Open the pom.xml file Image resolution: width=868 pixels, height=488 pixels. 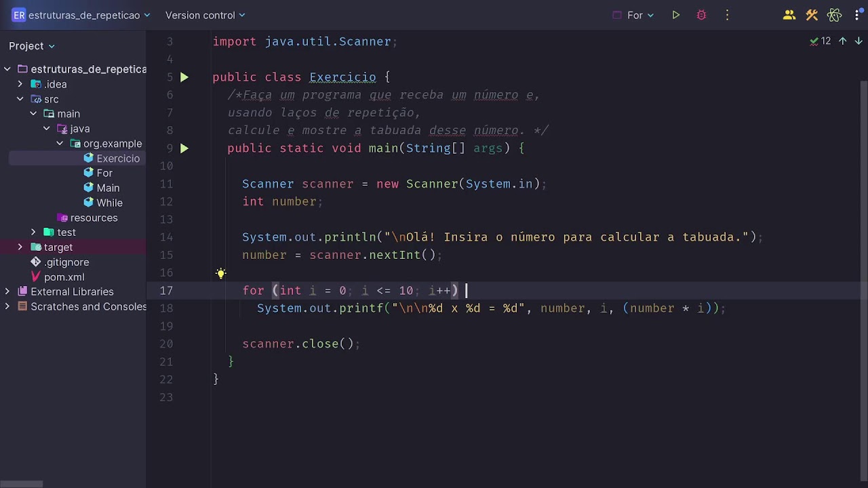57,277
